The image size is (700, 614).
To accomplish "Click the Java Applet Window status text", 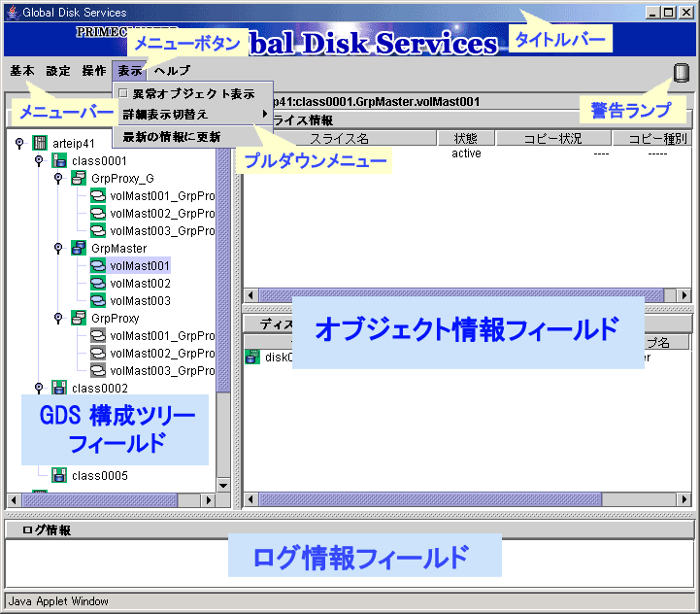I will 58,601.
